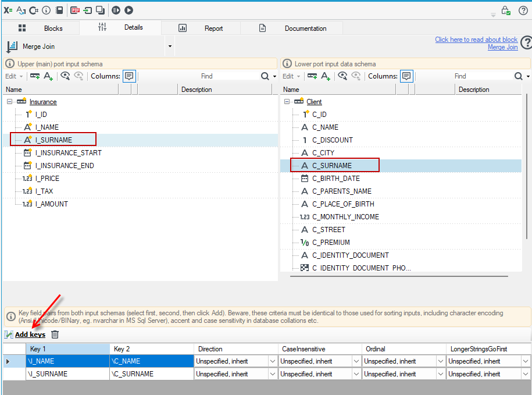Switch to the Blocks tab
The height and width of the screenshot is (395, 532).
click(x=41, y=28)
